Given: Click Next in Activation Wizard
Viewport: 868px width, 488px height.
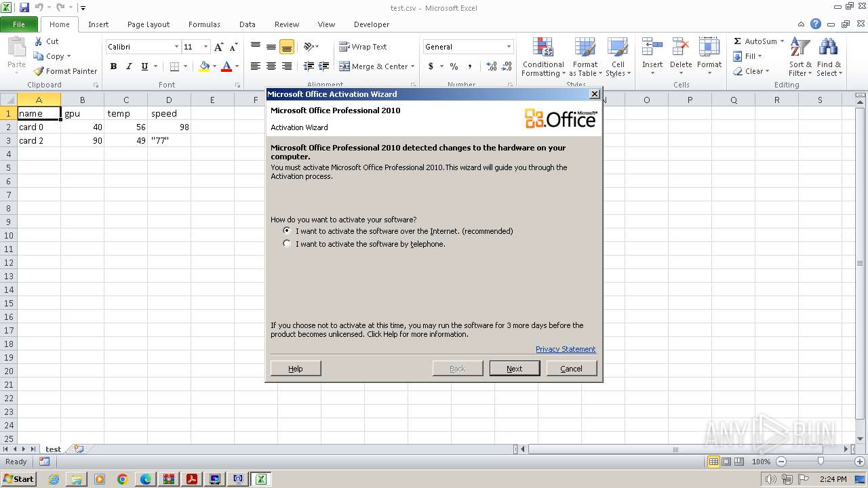Looking at the screenshot, I should 515,369.
